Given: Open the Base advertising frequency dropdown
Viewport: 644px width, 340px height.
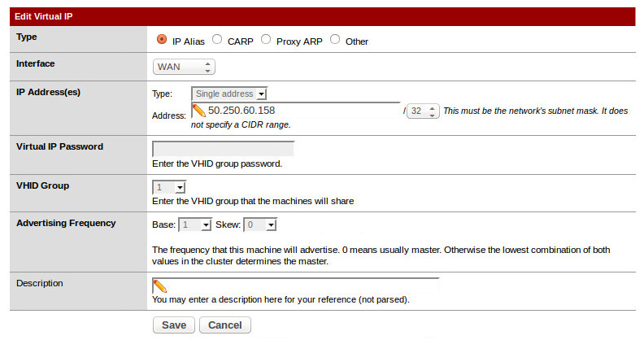Looking at the screenshot, I should 195,224.
